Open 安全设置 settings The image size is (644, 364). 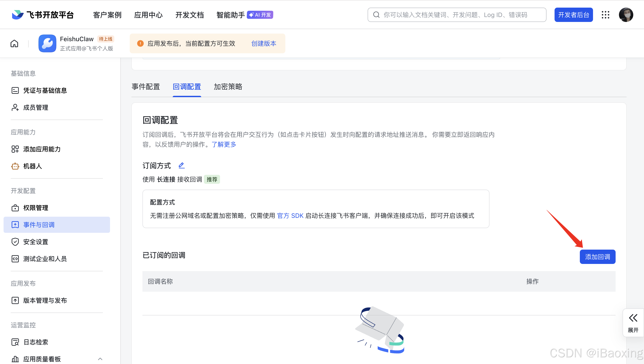point(36,242)
